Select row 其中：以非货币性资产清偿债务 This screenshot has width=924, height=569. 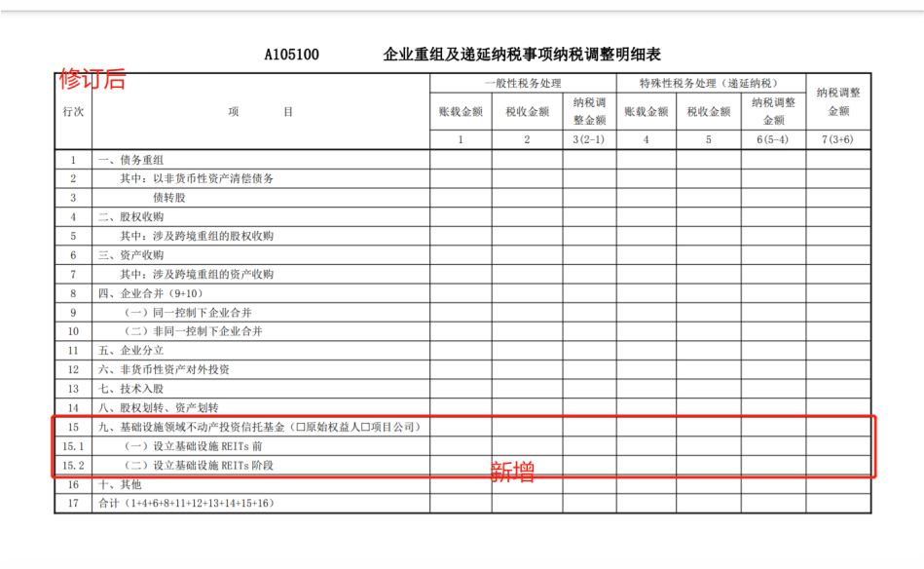click(462, 178)
